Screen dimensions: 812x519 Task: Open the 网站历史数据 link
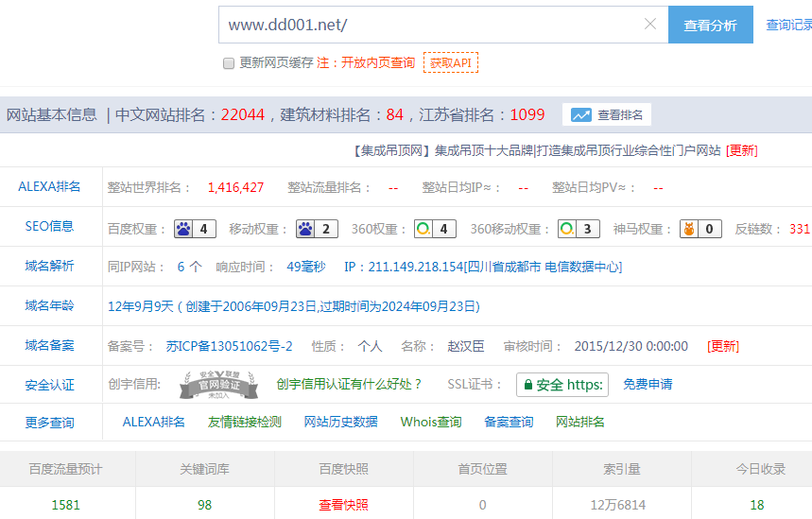pyautogui.click(x=340, y=422)
